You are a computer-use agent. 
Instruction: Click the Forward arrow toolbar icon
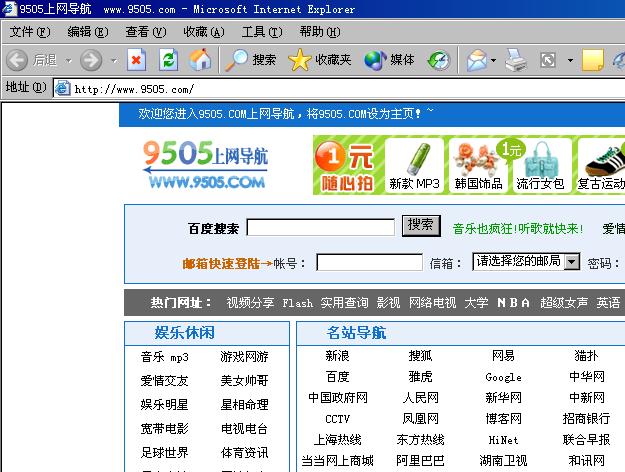(91, 60)
